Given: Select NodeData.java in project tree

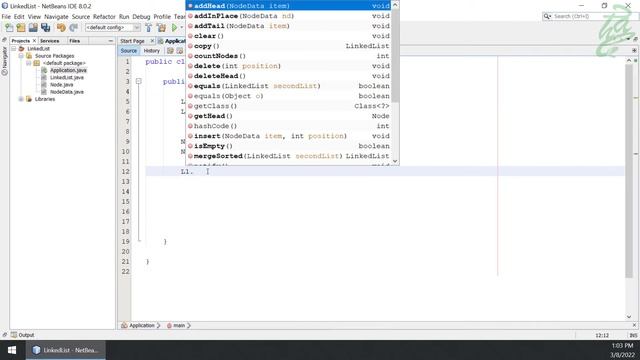Looking at the screenshot, I should tap(67, 92).
